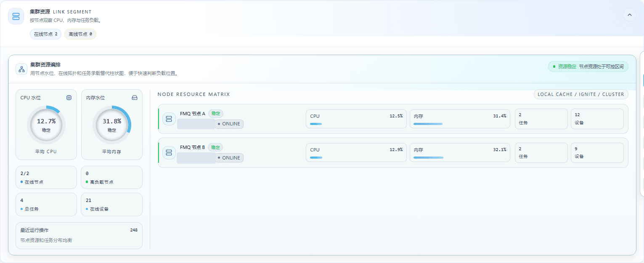Open the 4 总任务 stat card
644x263 pixels.
tap(46, 205)
